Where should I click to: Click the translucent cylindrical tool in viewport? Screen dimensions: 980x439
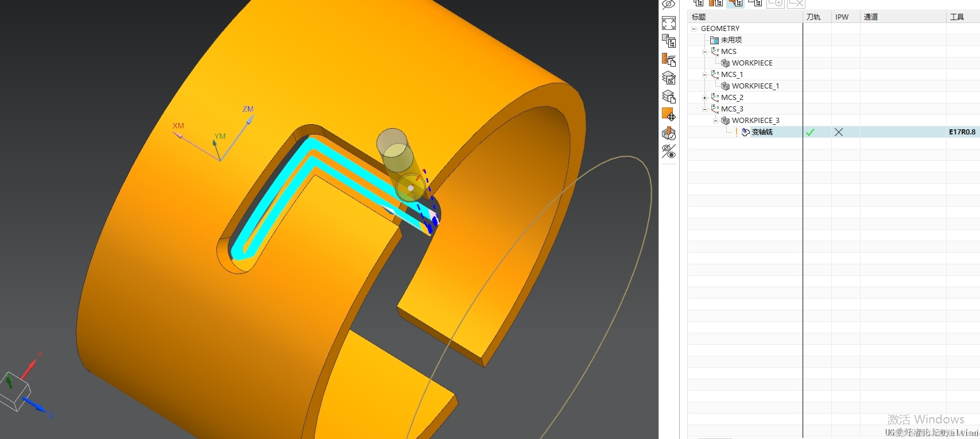[x=401, y=165]
